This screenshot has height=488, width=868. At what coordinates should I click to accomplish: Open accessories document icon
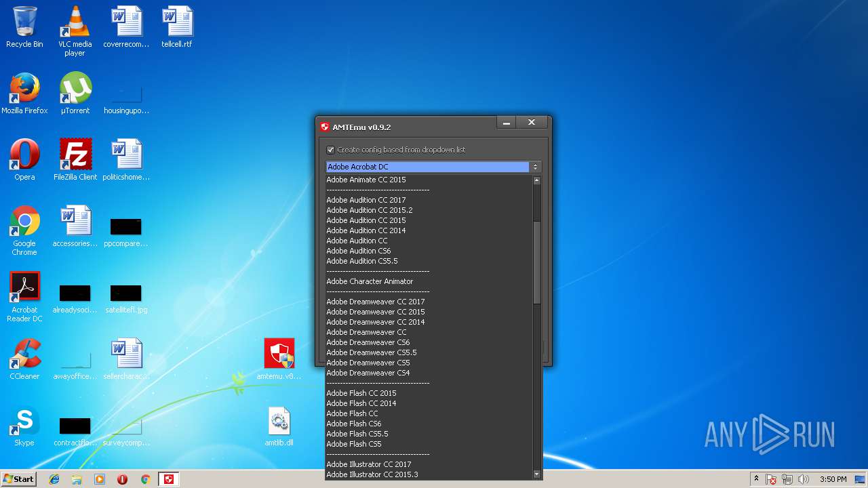pyautogui.click(x=75, y=227)
